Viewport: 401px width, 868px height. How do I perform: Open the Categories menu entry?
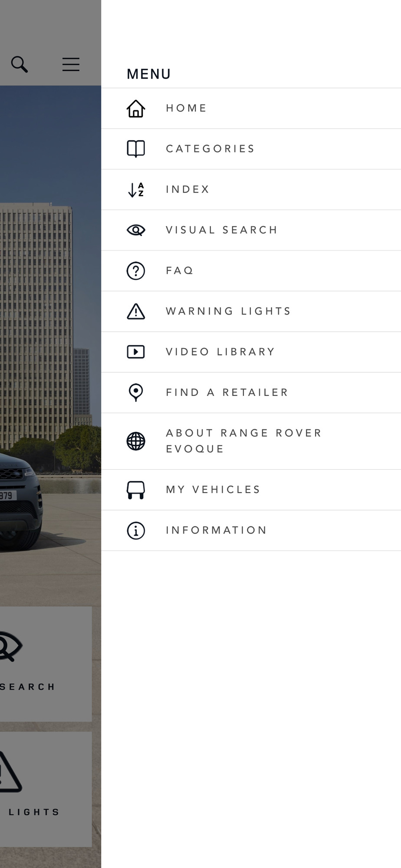[x=251, y=149]
